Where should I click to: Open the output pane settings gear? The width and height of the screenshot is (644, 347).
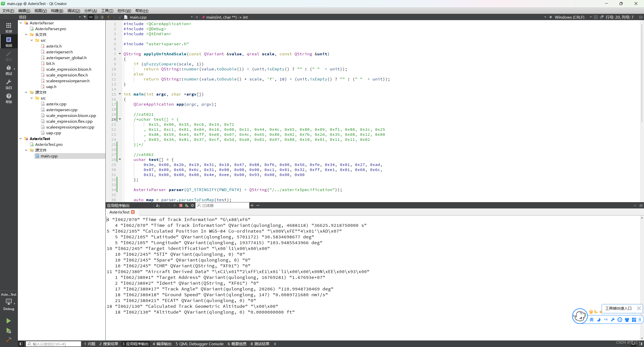(x=192, y=205)
